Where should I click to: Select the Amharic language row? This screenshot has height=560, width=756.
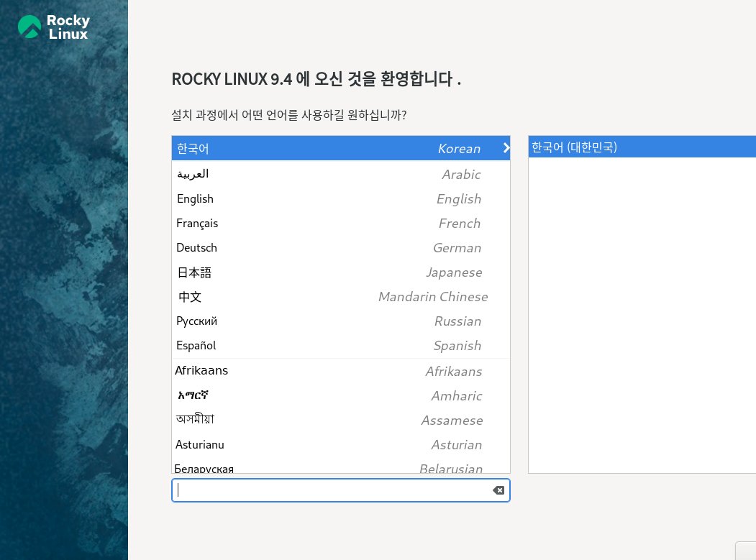[341, 395]
